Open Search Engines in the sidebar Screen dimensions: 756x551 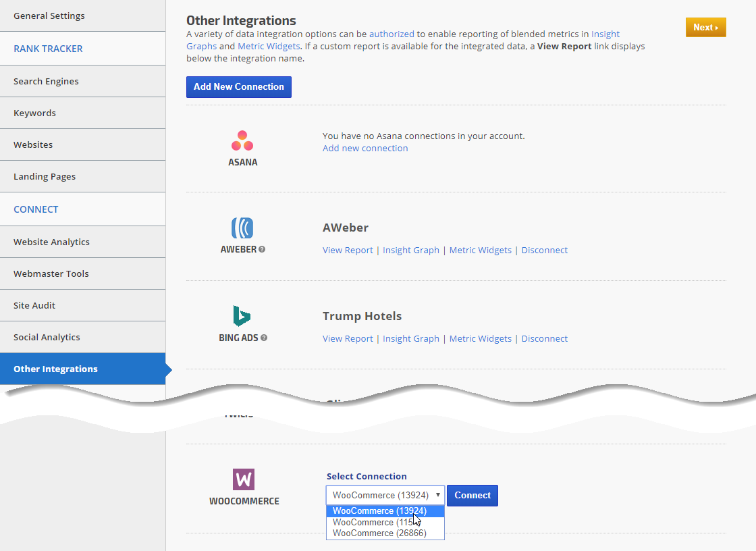coord(46,81)
